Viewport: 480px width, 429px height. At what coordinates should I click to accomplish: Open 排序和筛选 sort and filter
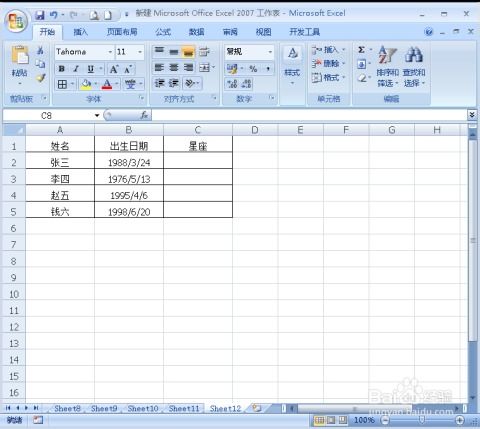(387, 66)
